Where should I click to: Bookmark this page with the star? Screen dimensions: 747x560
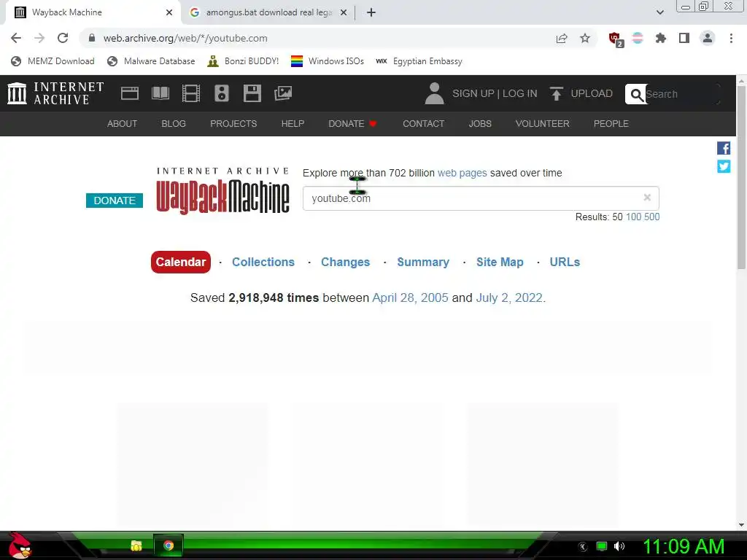click(585, 38)
